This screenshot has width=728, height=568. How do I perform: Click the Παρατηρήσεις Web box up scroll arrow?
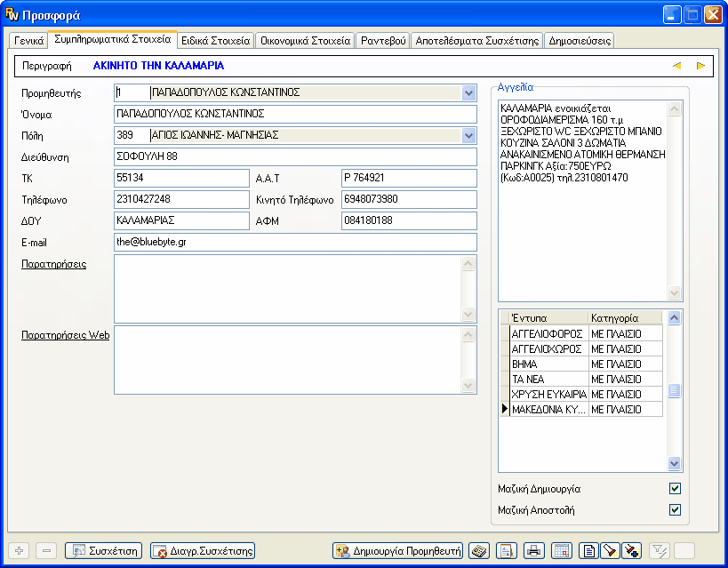(x=468, y=335)
